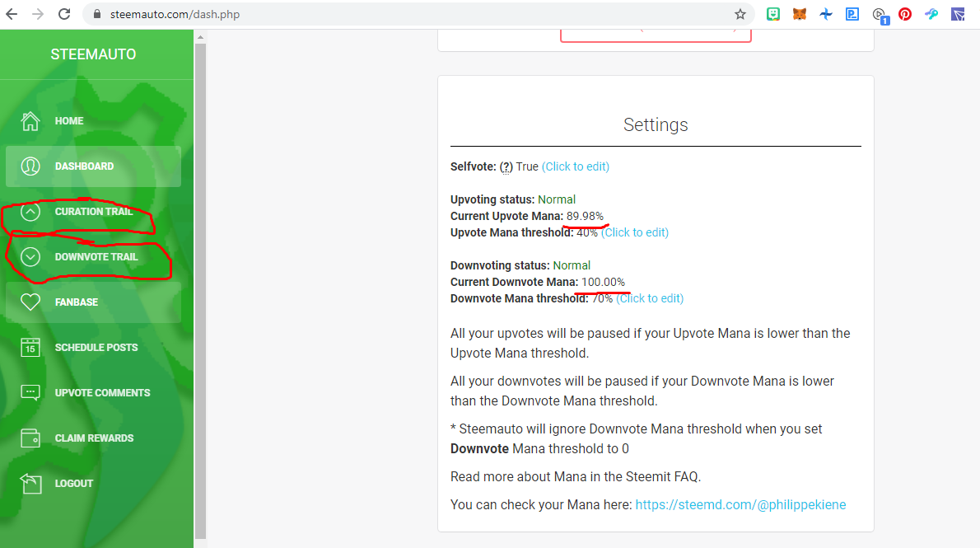This screenshot has height=548, width=980.
Task: Click the sidebar vertical scrollbar
Action: pyautogui.click(x=201, y=291)
